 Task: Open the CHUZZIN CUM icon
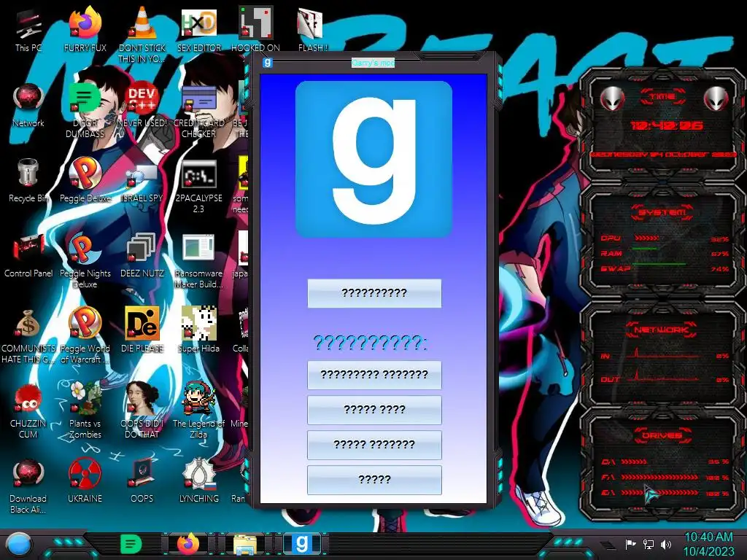pyautogui.click(x=28, y=412)
